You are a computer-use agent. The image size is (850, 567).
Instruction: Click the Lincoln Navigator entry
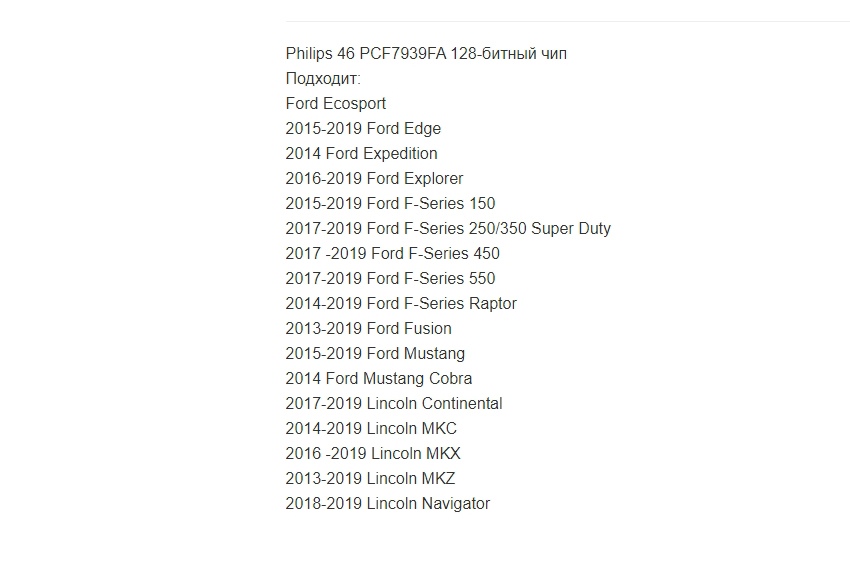tap(388, 503)
